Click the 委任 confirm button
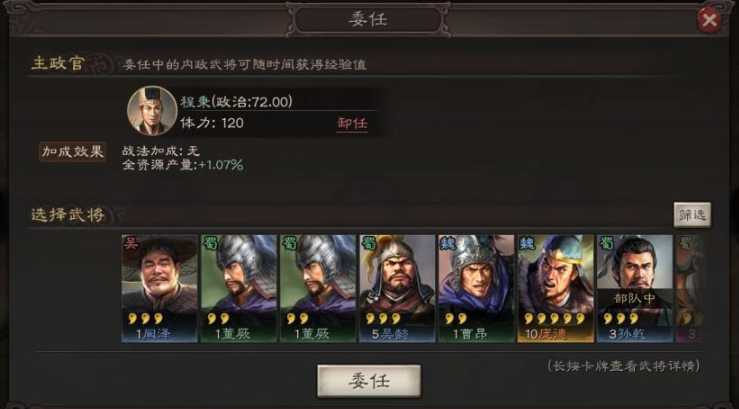This screenshot has width=739, height=409. tap(369, 381)
